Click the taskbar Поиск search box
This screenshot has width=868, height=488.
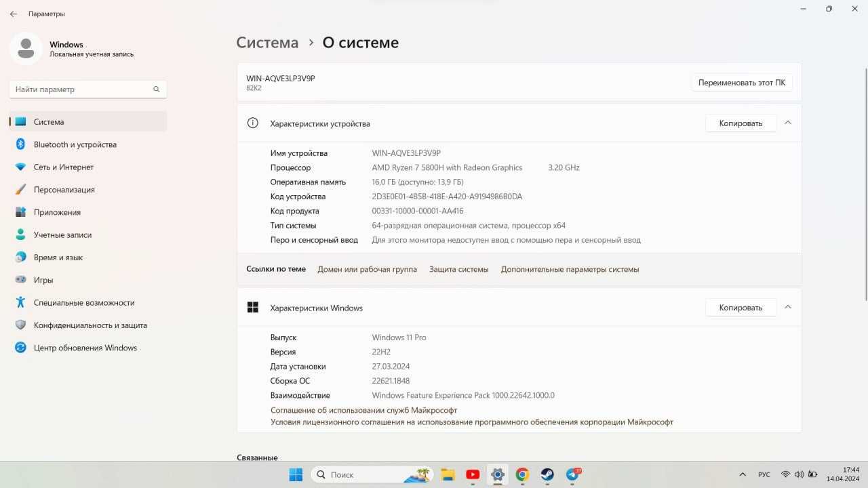click(x=373, y=474)
